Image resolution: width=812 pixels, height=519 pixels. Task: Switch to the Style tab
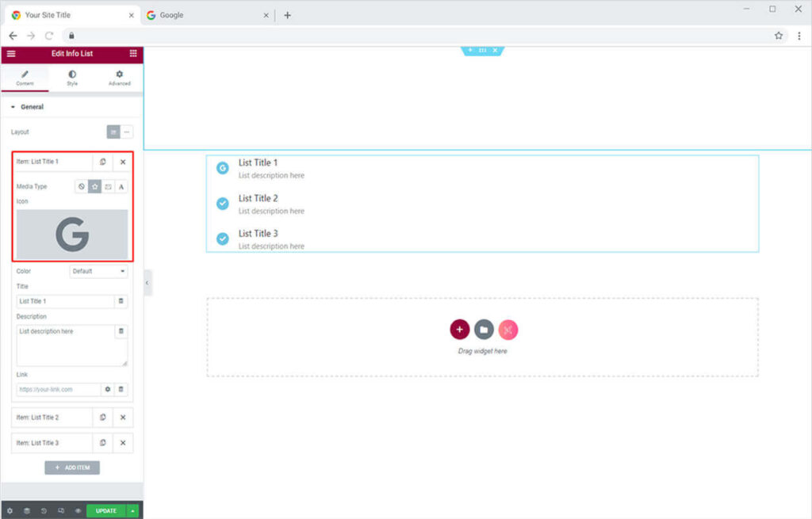point(72,78)
